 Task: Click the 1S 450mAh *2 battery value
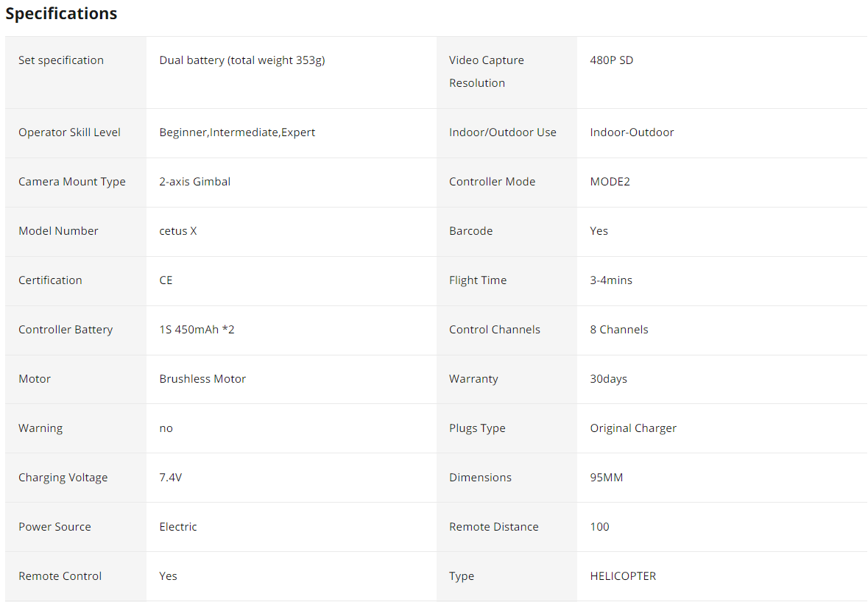(x=197, y=329)
